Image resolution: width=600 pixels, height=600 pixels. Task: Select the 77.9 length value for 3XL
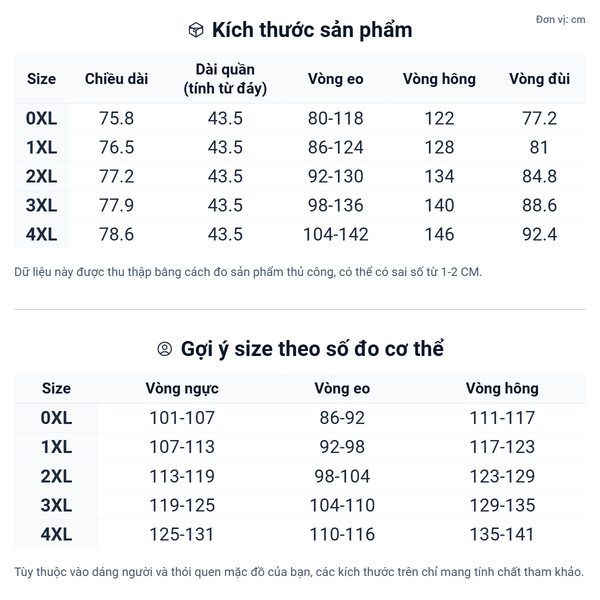pyautogui.click(x=116, y=206)
